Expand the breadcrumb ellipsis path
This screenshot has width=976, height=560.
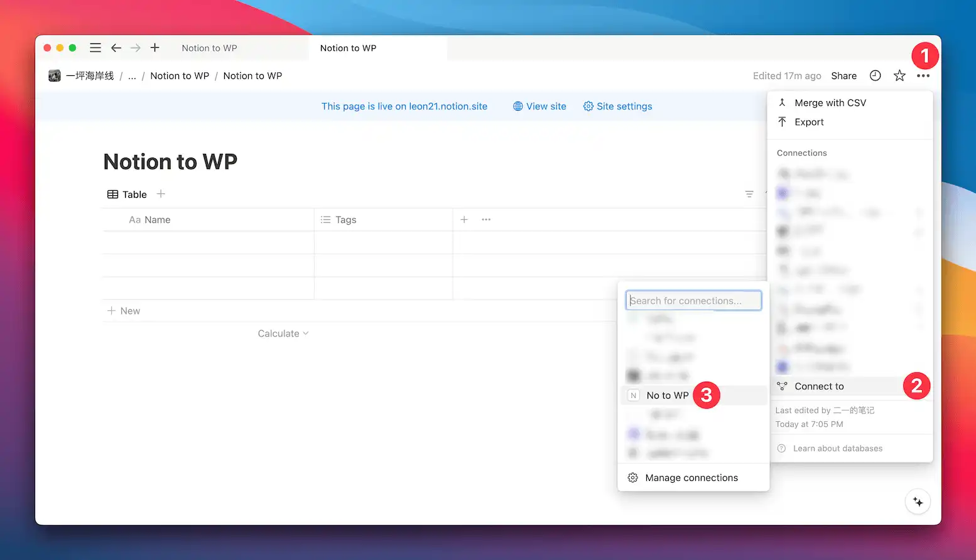[x=132, y=76]
